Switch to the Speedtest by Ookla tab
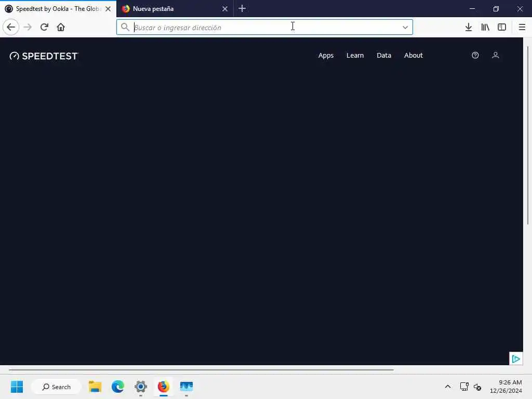This screenshot has height=399, width=532. coord(58,9)
